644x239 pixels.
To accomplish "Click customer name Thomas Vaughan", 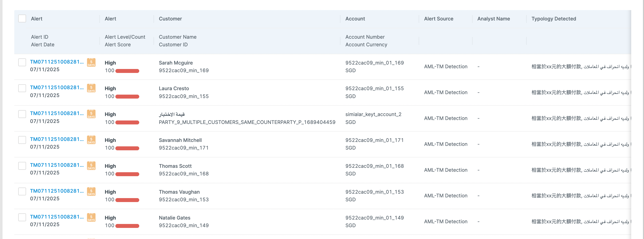I will pos(179,192).
